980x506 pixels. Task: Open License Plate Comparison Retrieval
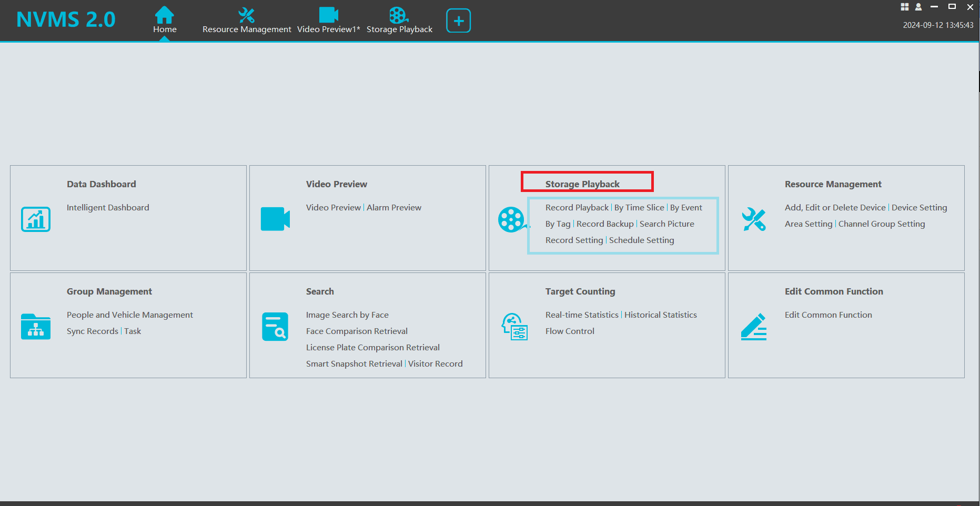click(372, 347)
